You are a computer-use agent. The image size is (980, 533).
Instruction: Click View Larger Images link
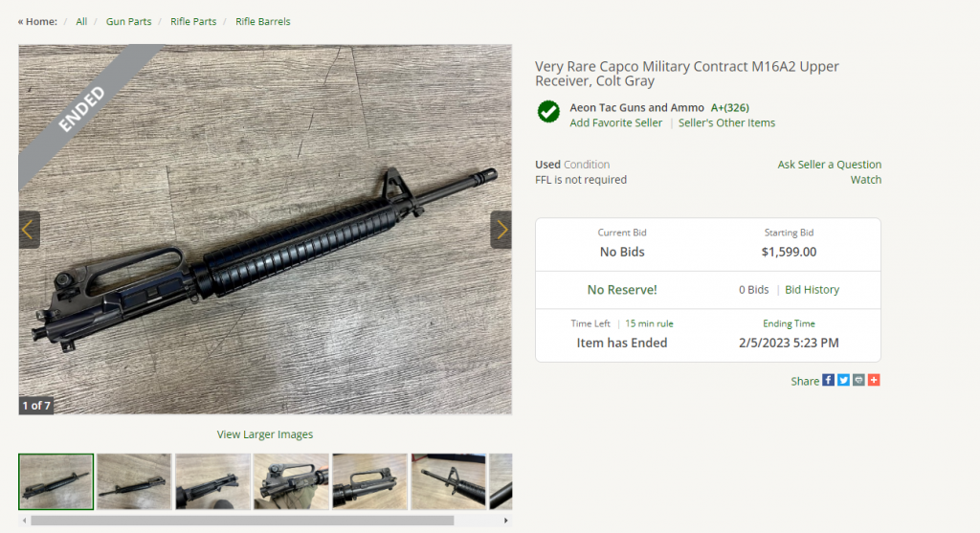coord(265,434)
